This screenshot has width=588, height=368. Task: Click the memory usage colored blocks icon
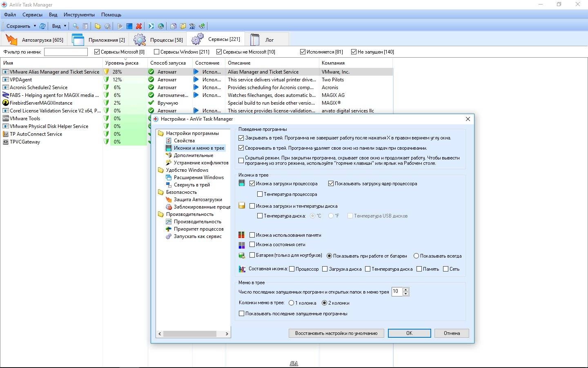pos(242,235)
